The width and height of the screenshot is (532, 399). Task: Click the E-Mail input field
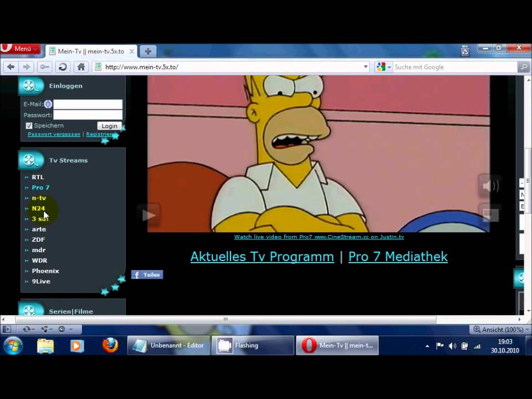pos(88,104)
